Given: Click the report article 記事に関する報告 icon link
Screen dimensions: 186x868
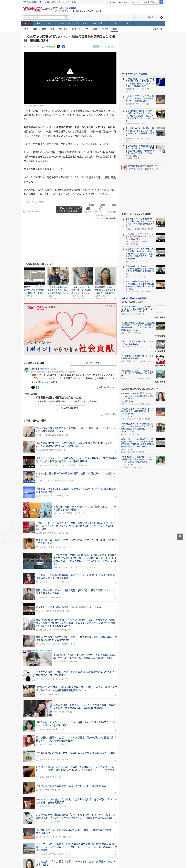Looking at the screenshot, I should point(32,212).
